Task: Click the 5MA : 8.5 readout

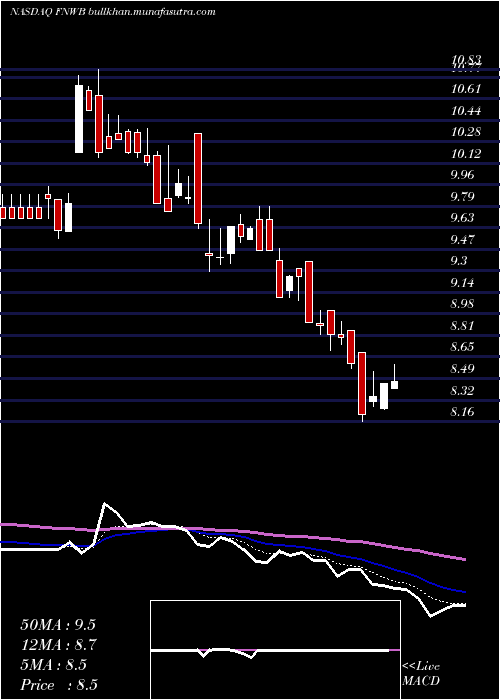Action: tap(54, 665)
